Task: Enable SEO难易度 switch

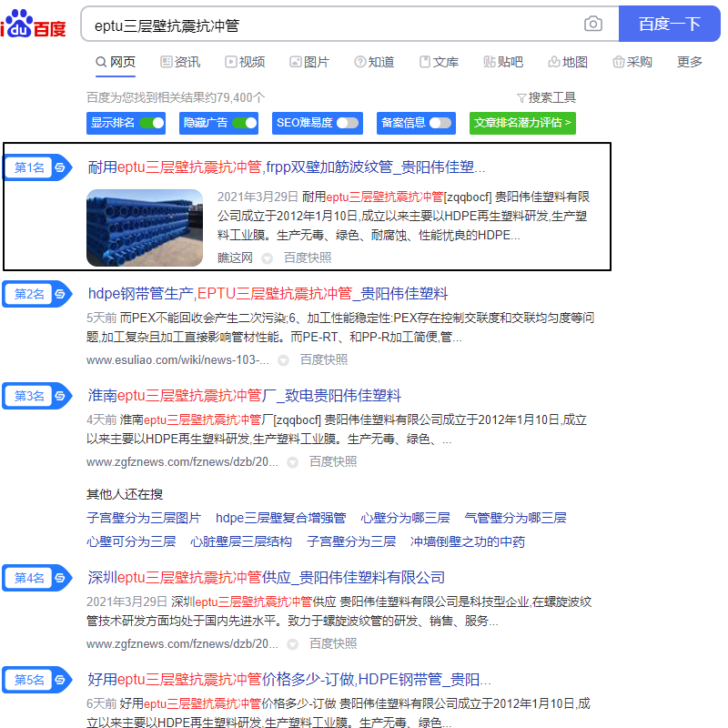Action: 348,123
